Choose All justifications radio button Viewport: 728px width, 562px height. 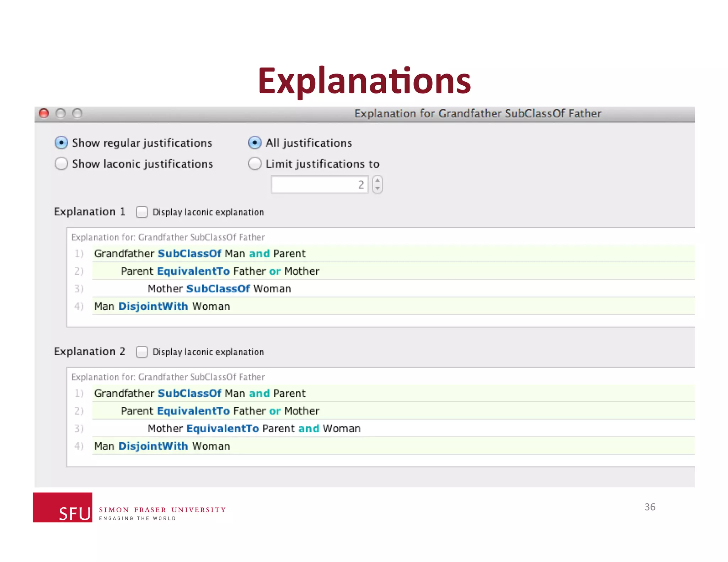[255, 143]
